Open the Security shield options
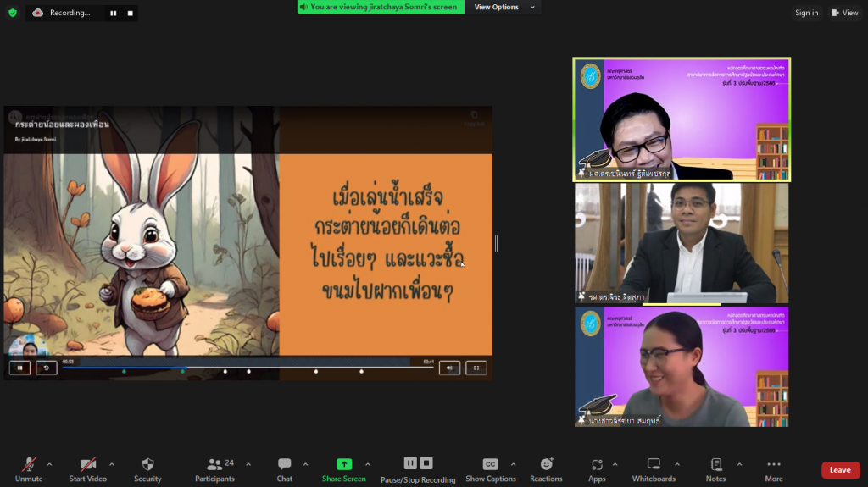868x487 pixels. [147, 465]
